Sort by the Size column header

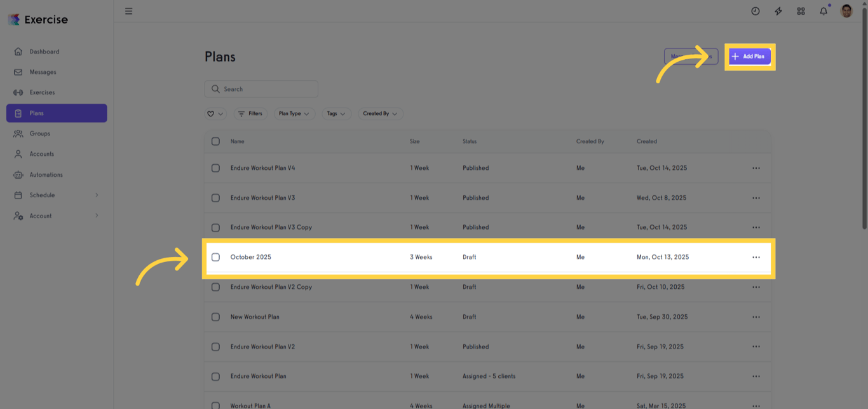tap(414, 141)
